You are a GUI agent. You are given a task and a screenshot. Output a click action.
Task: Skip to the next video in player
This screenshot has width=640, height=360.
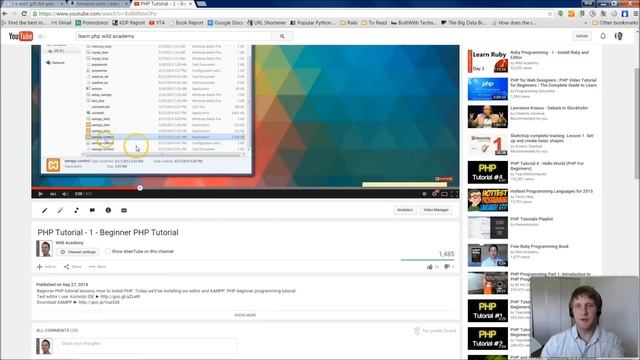(x=53, y=194)
